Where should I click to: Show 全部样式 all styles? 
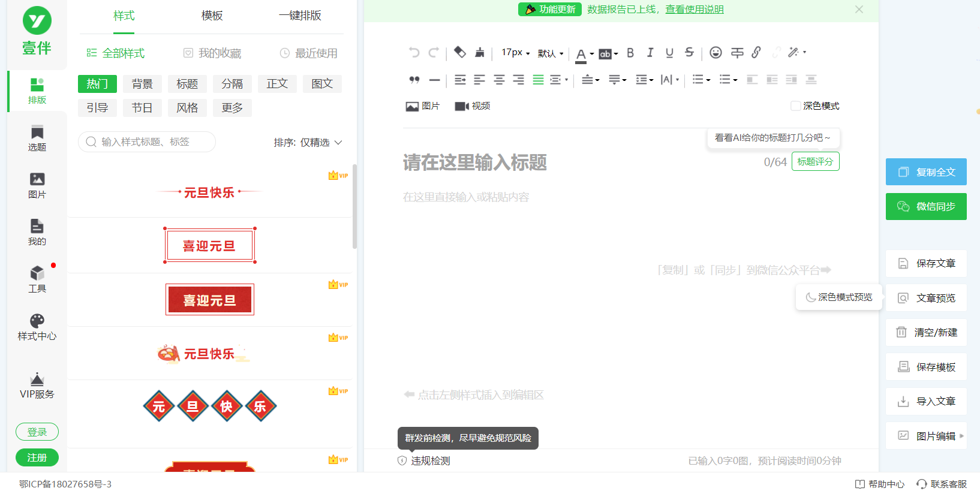point(116,53)
